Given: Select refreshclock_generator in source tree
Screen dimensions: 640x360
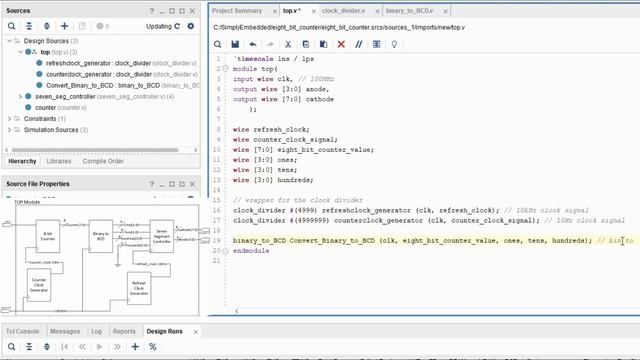Looking at the screenshot, I should tap(116, 63).
